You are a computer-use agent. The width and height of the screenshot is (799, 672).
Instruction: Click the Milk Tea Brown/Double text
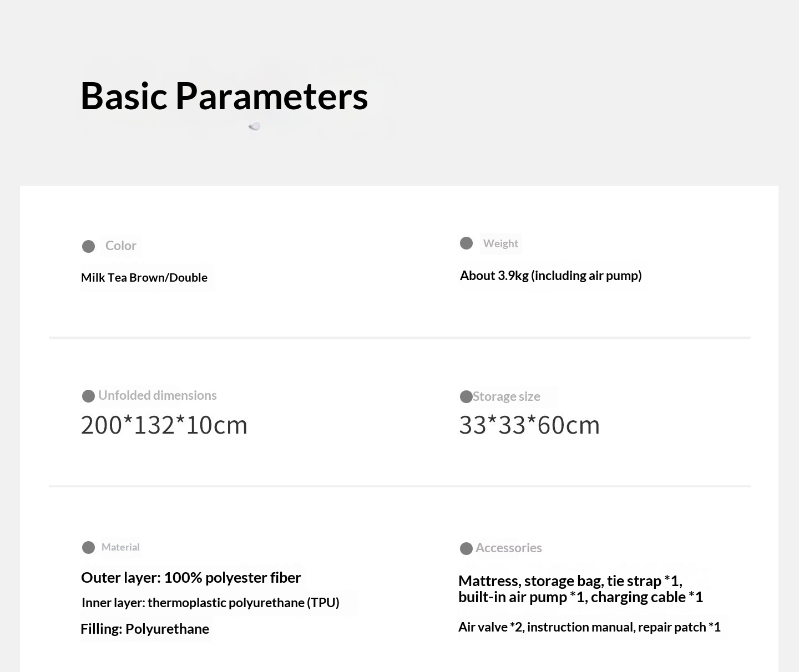144,277
